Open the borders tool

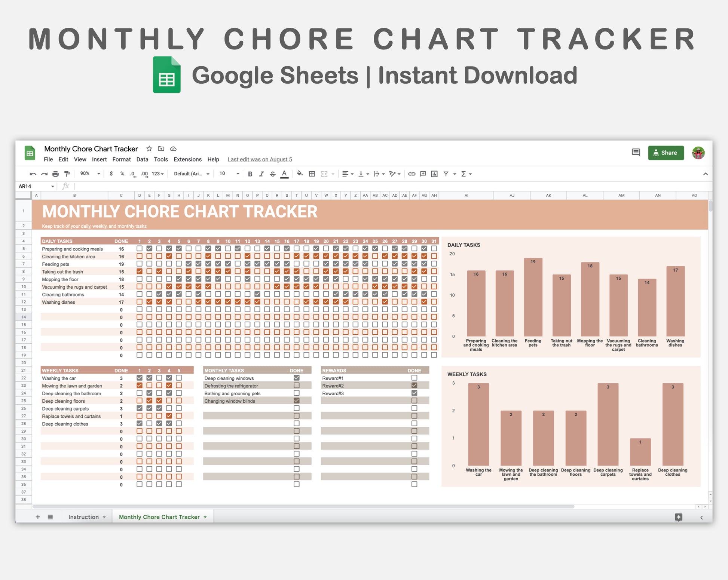coord(312,174)
